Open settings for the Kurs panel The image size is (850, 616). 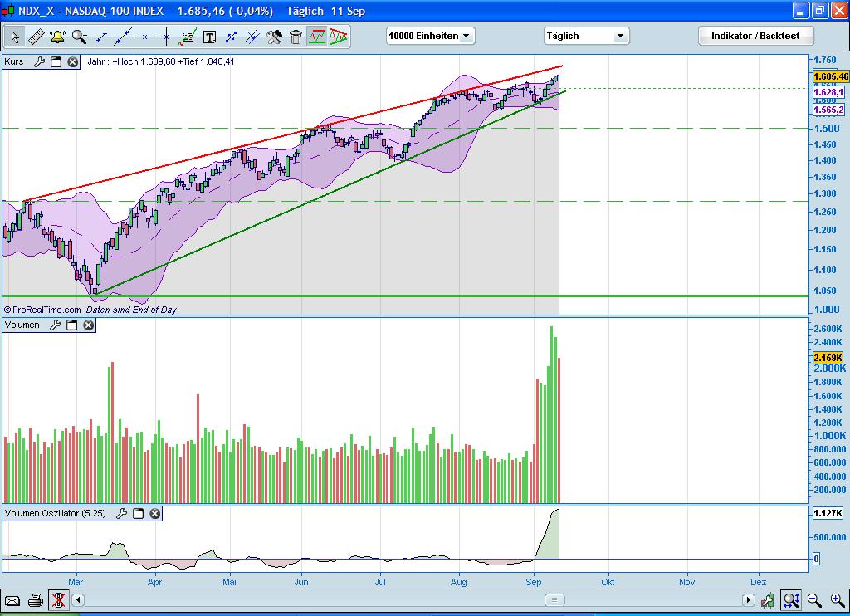39,61
